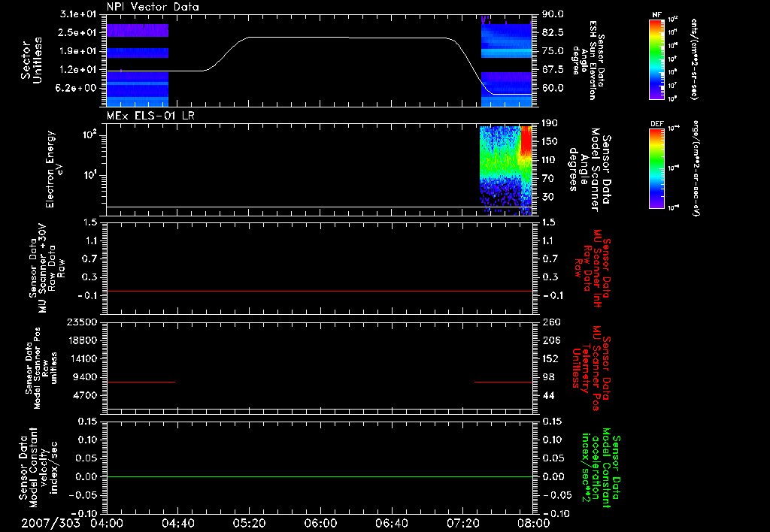Screen dimensions: 770x532
Task: Click the "82.5" sun elevation tick
Action: [553, 32]
